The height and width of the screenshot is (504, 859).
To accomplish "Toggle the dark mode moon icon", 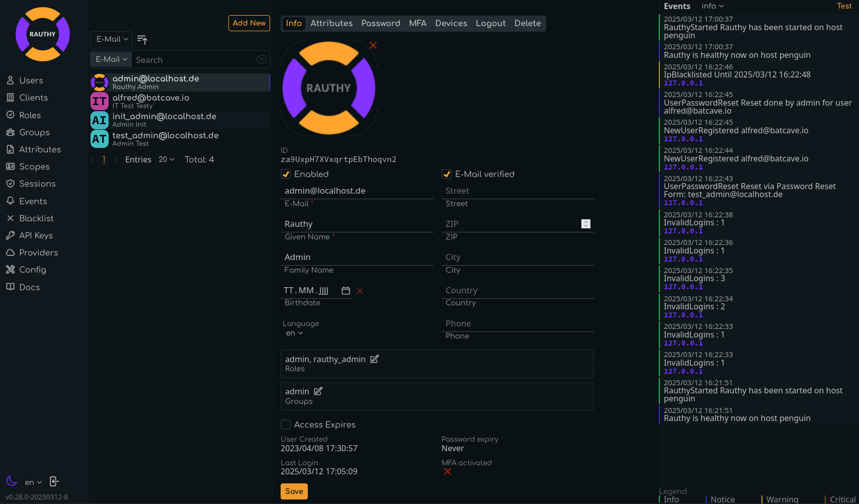I will click(x=12, y=481).
